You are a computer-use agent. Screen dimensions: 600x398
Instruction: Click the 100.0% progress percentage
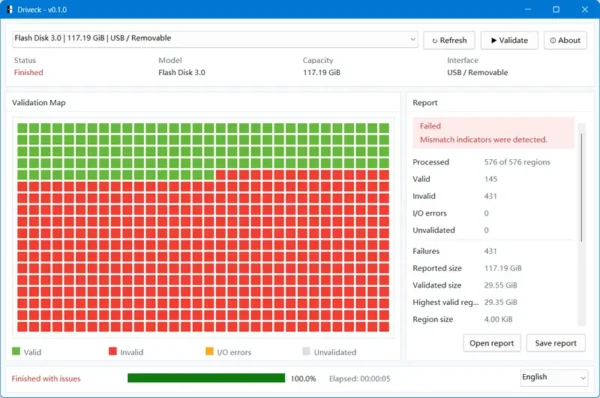click(x=303, y=378)
